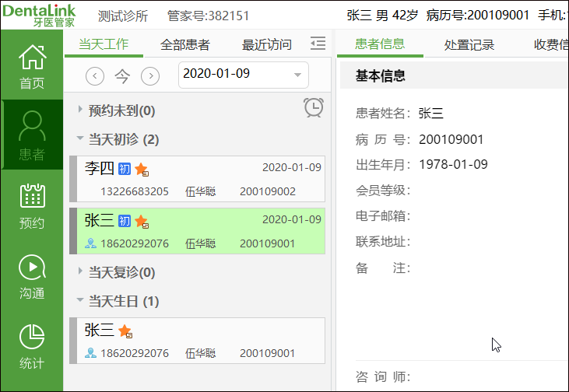This screenshot has width=569, height=392.
Task: Switch to the 当天工作 tab
Action: pos(104,44)
